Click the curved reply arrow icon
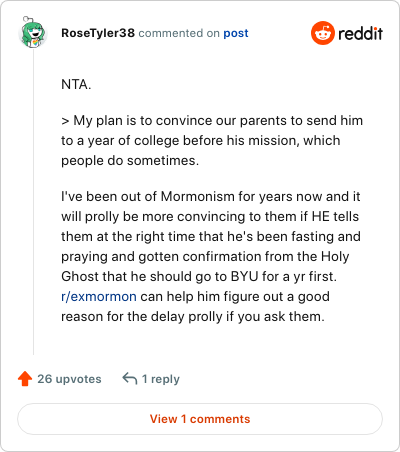The image size is (400, 452). pos(130,378)
